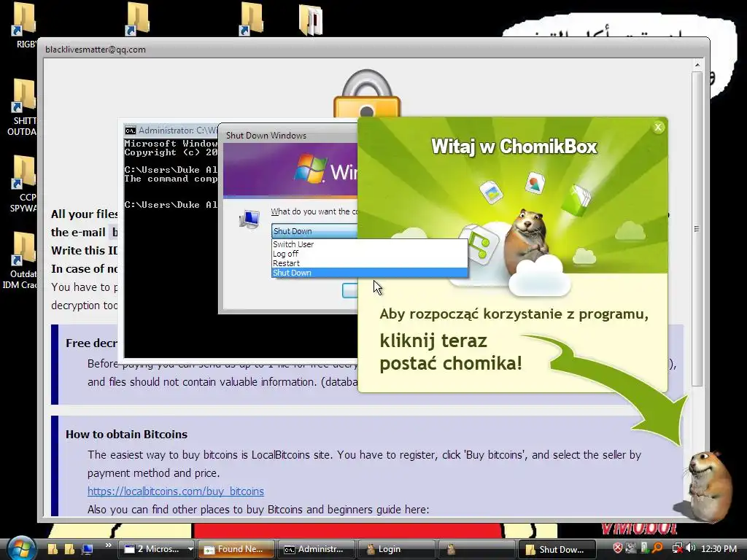Close the ChomikBox welcome popup
Viewport: 747px width, 560px height.
658,127
